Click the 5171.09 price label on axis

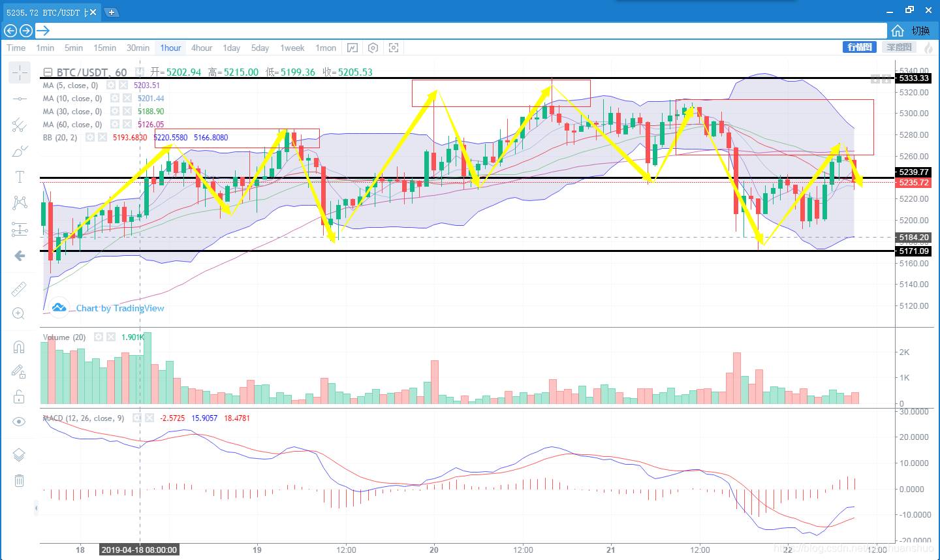click(914, 251)
